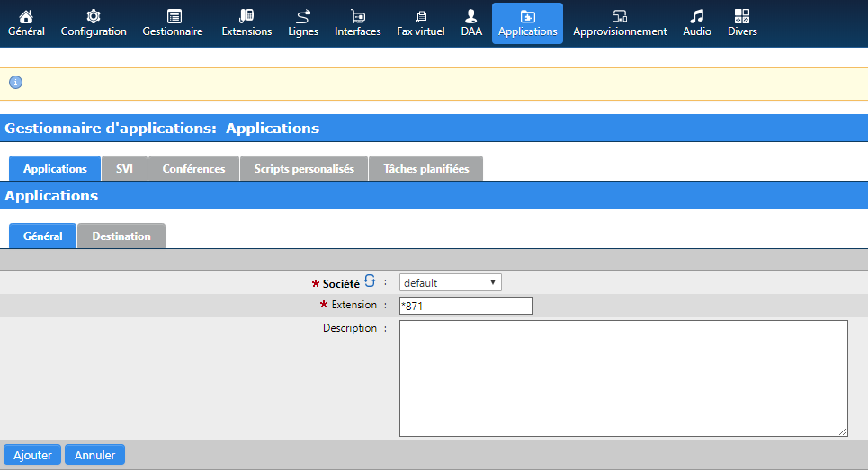Click the Société label text
868x471 pixels.
pyautogui.click(x=341, y=283)
